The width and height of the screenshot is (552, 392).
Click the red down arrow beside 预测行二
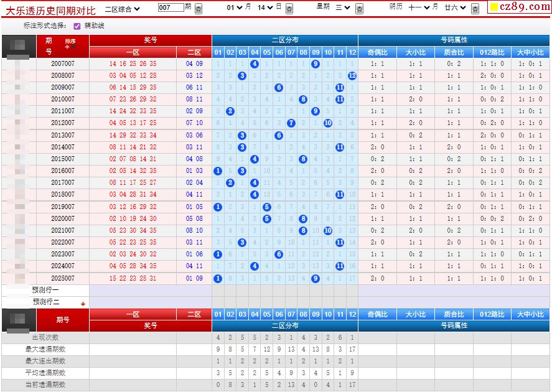click(x=83, y=304)
